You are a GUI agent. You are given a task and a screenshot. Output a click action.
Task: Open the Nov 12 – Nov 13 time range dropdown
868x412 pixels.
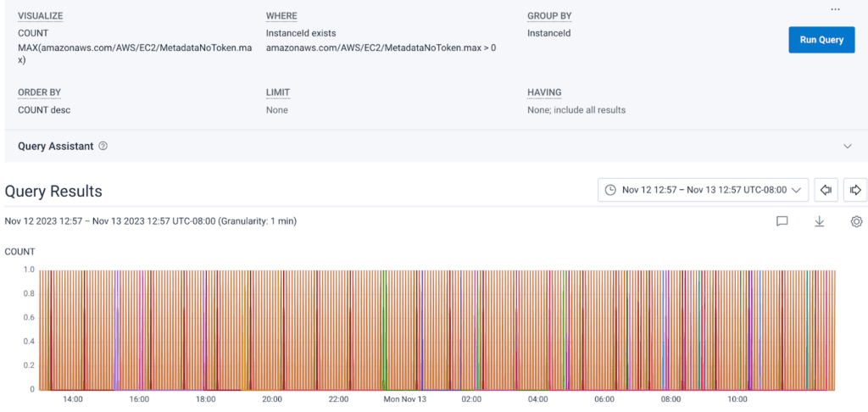[x=703, y=191]
